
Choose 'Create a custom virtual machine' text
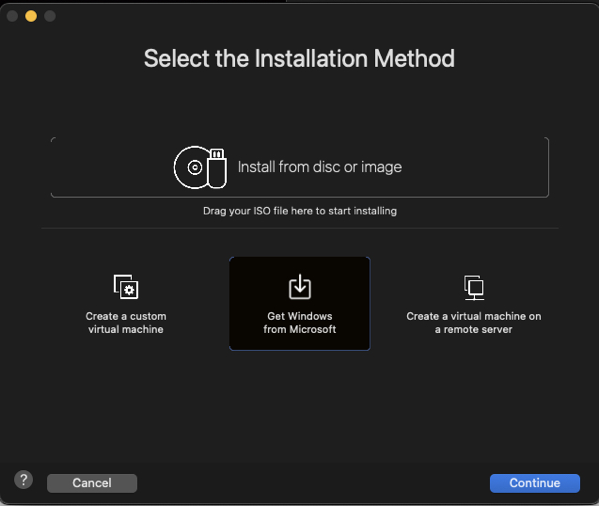(x=126, y=323)
